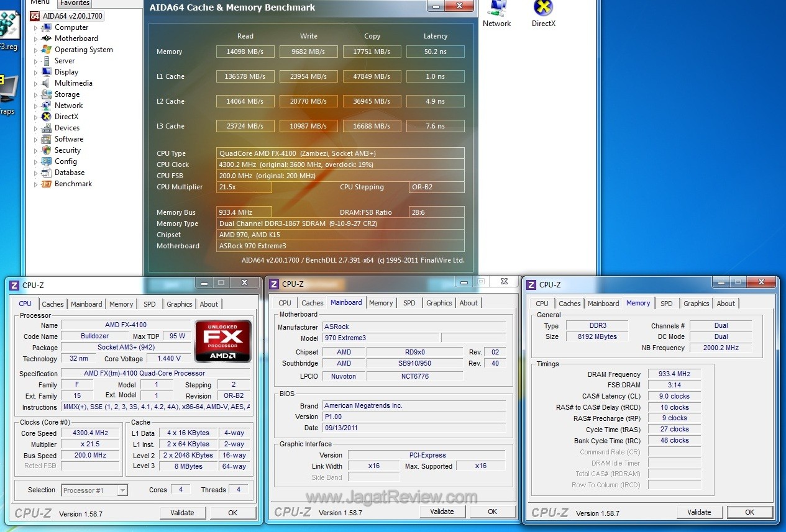Click OK in Memory CPU-Z window

(x=749, y=512)
